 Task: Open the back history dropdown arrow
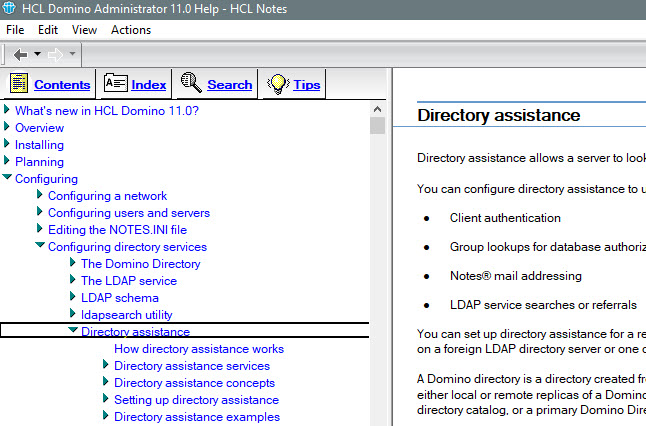(37, 54)
